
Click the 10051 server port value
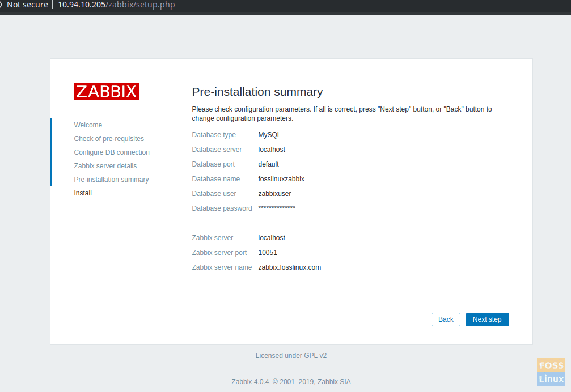click(x=268, y=252)
